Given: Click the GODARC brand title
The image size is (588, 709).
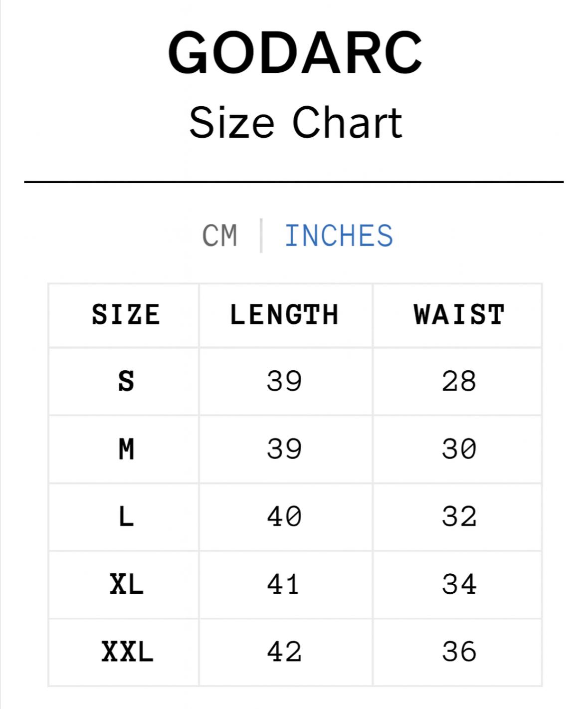Looking at the screenshot, I should [x=295, y=53].
